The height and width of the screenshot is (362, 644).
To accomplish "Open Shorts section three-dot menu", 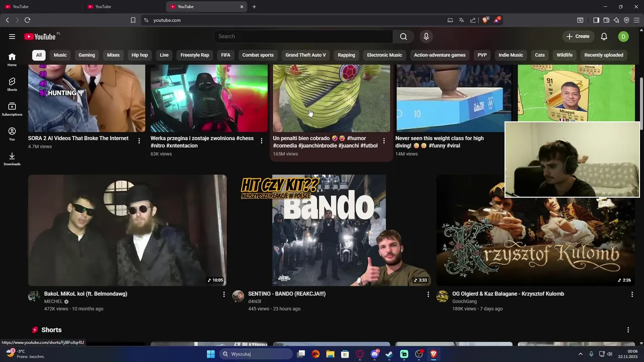I will coord(628,330).
